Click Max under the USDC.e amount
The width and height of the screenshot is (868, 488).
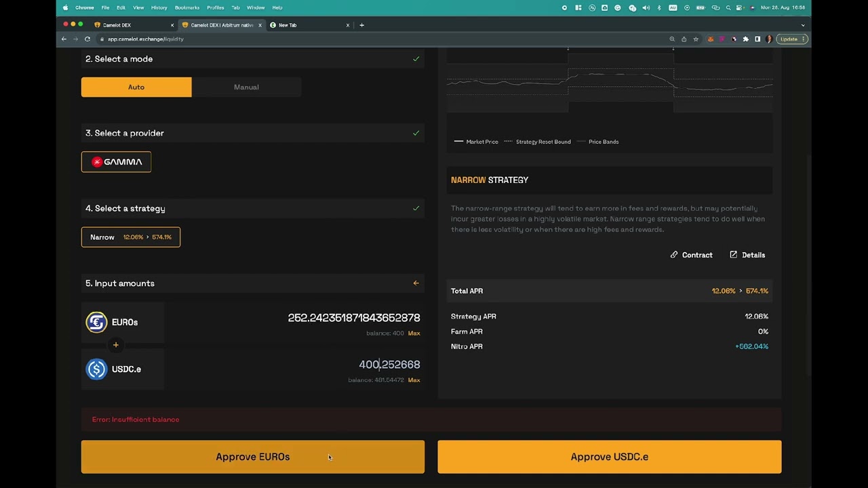[414, 380]
